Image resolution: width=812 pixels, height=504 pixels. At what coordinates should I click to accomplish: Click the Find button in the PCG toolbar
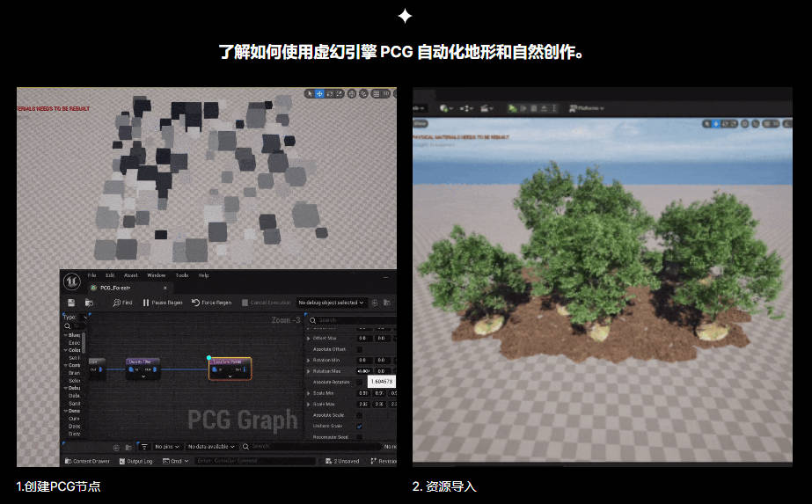point(123,303)
